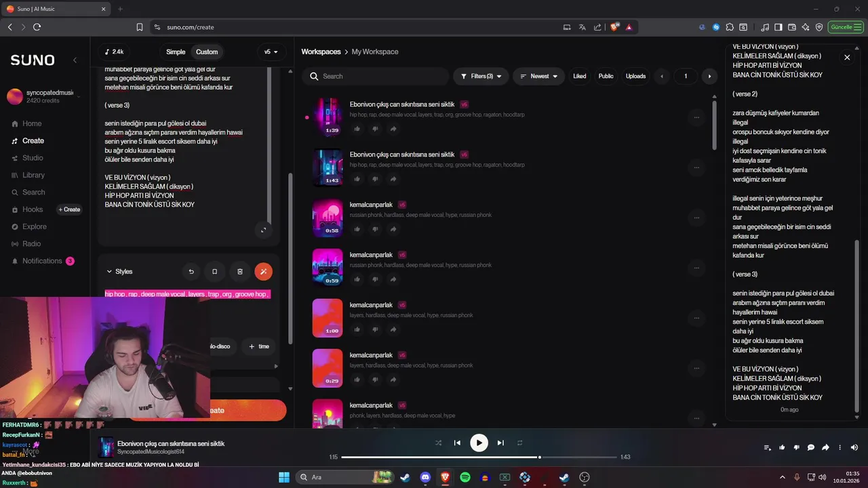Switch to Custom creation mode

[x=207, y=52]
